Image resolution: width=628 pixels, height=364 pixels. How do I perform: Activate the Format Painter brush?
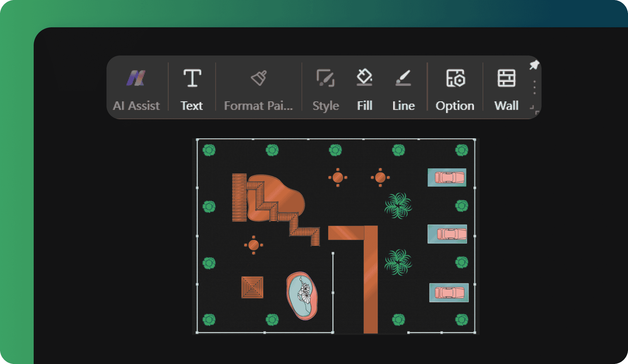[258, 89]
